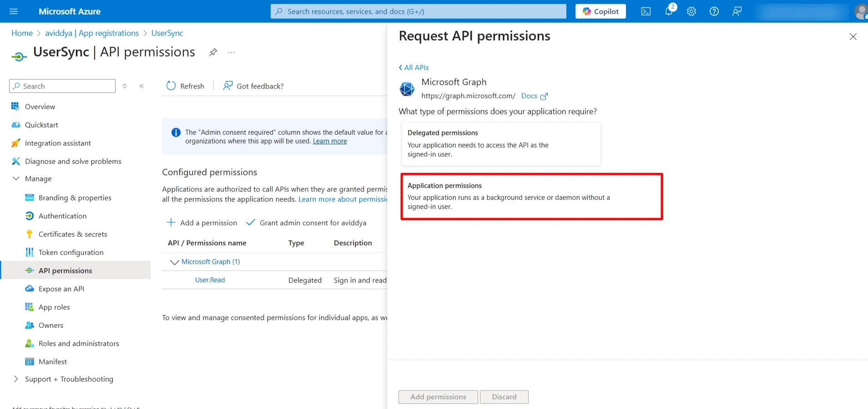Viewport: 868px width, 409px height.
Task: Open portal settings gear
Action: [691, 11]
